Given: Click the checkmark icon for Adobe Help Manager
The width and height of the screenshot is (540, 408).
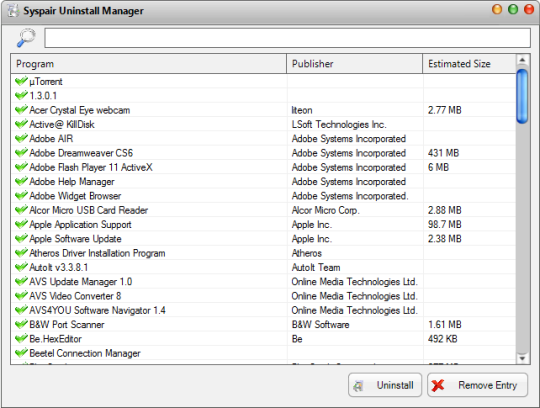Looking at the screenshot, I should pyautogui.click(x=21, y=181).
